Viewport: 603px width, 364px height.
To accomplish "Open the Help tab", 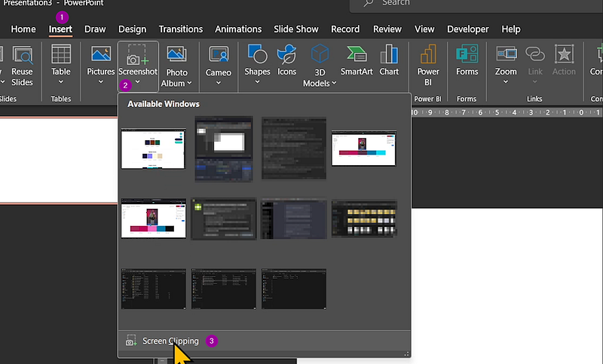I will click(x=511, y=29).
